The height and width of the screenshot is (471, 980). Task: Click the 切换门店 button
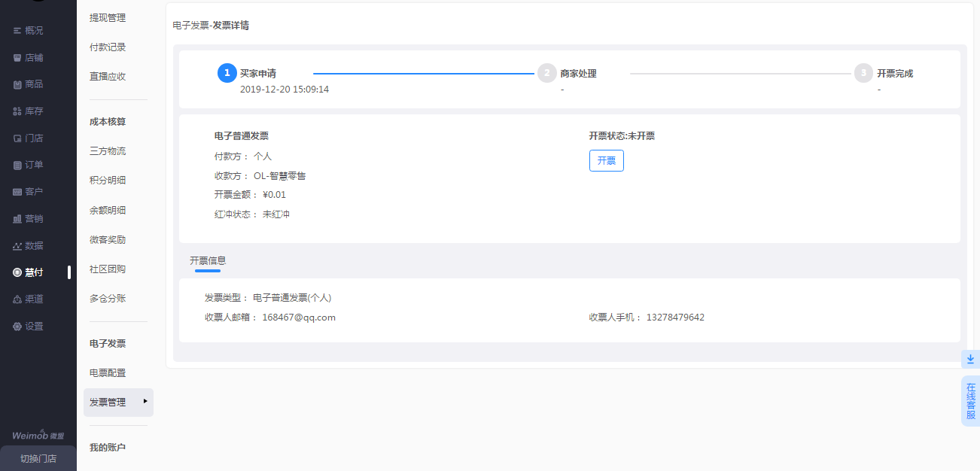38,459
